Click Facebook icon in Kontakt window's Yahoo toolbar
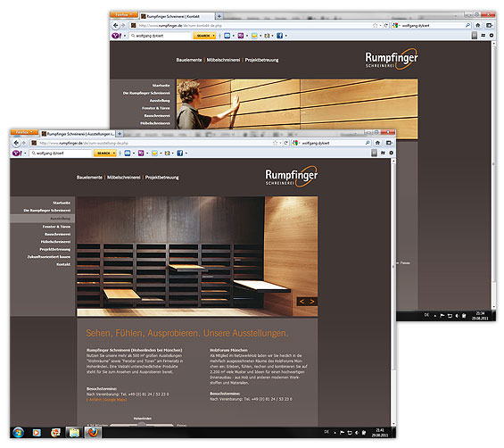This screenshot has height=448, width=504. click(x=279, y=36)
